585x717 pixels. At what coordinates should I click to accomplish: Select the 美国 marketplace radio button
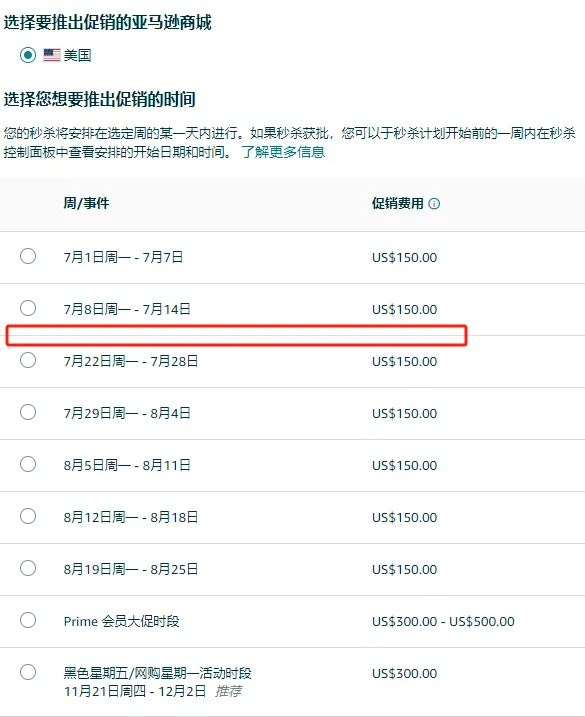(28, 55)
